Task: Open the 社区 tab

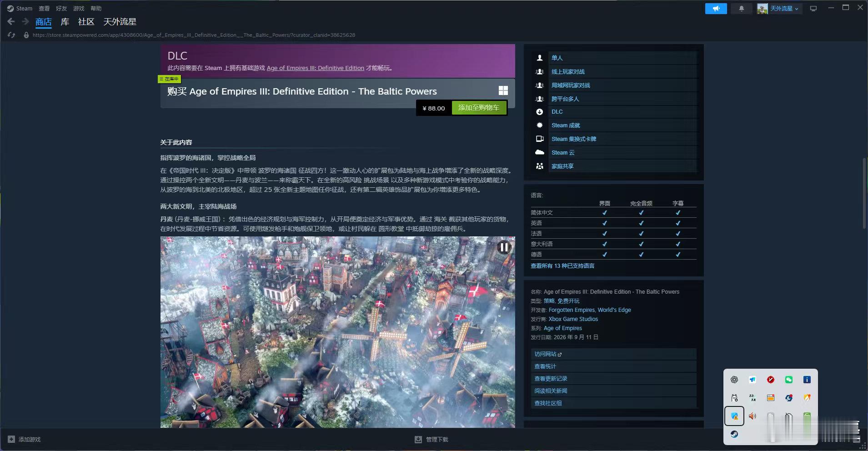Action: click(x=86, y=22)
